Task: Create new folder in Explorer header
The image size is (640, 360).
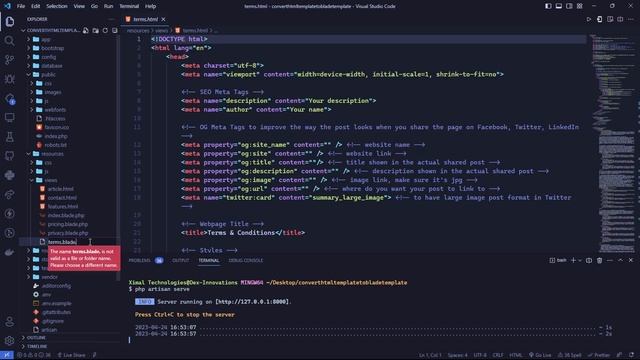Action: 96,31
